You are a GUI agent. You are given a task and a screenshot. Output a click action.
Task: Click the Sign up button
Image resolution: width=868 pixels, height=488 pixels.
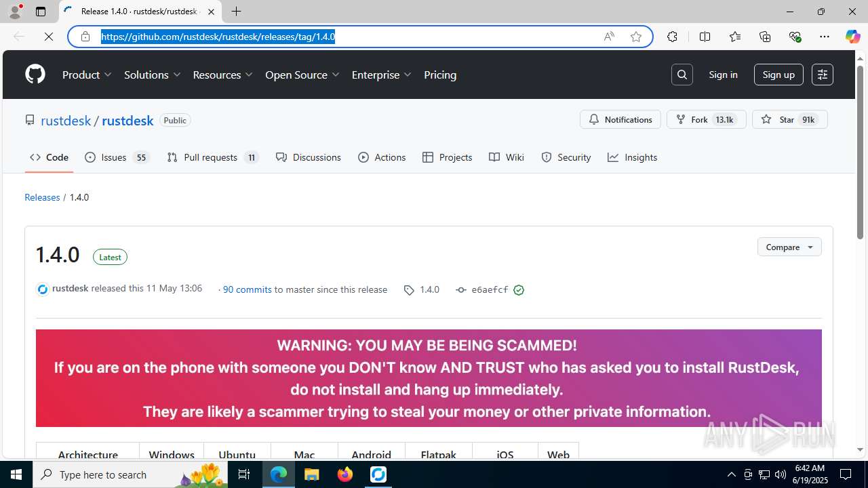point(778,75)
